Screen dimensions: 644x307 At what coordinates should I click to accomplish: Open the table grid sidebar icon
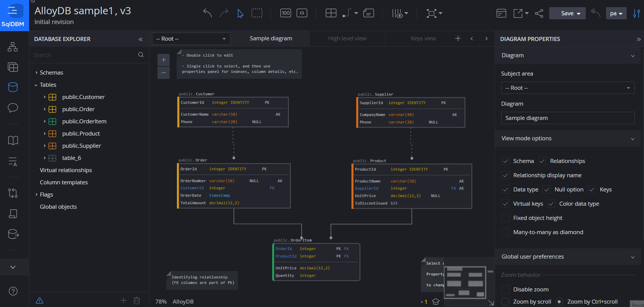click(13, 67)
